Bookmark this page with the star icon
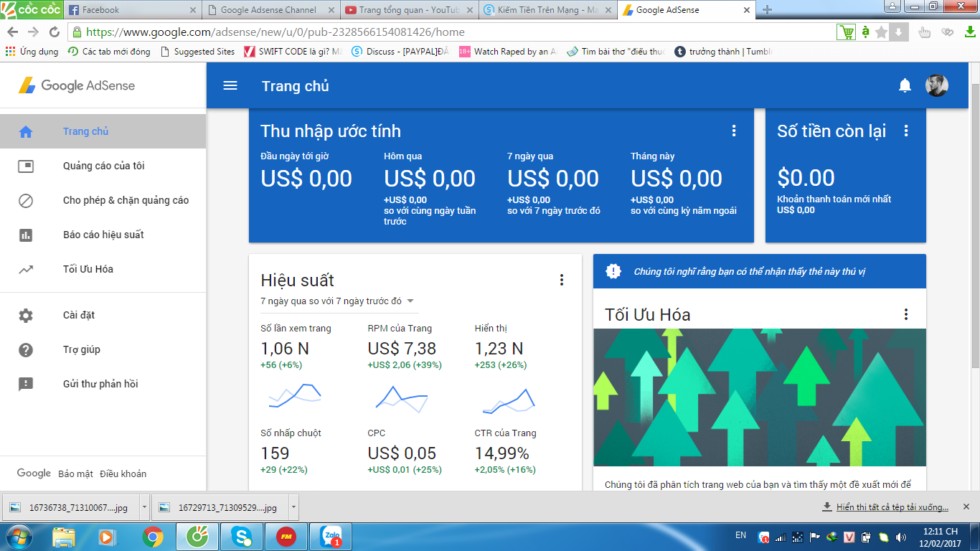This screenshot has width=980, height=551. tap(882, 32)
